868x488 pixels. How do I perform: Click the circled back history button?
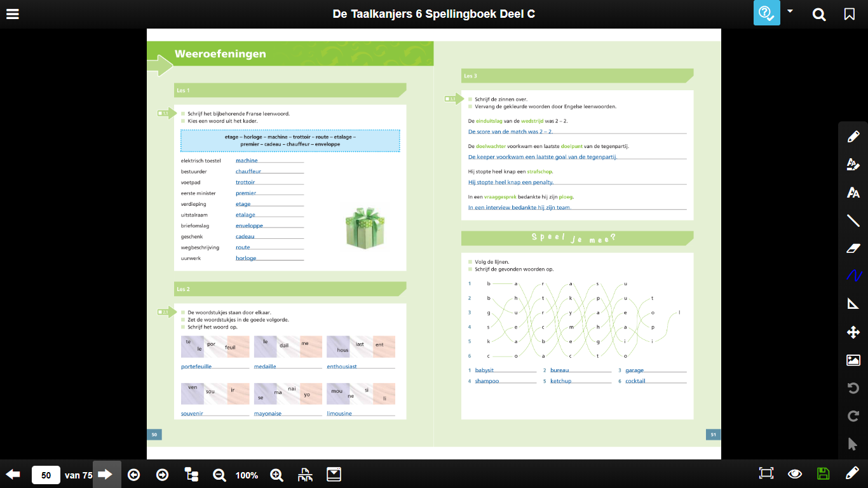(133, 475)
